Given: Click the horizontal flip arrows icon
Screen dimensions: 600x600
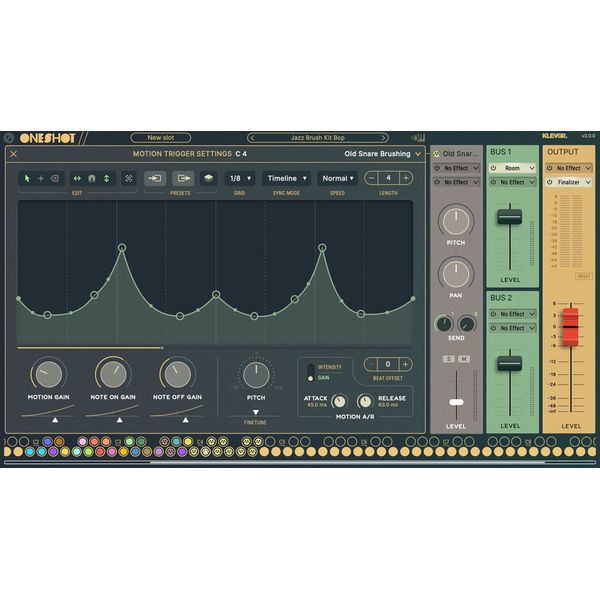Looking at the screenshot, I should pos(77,178).
